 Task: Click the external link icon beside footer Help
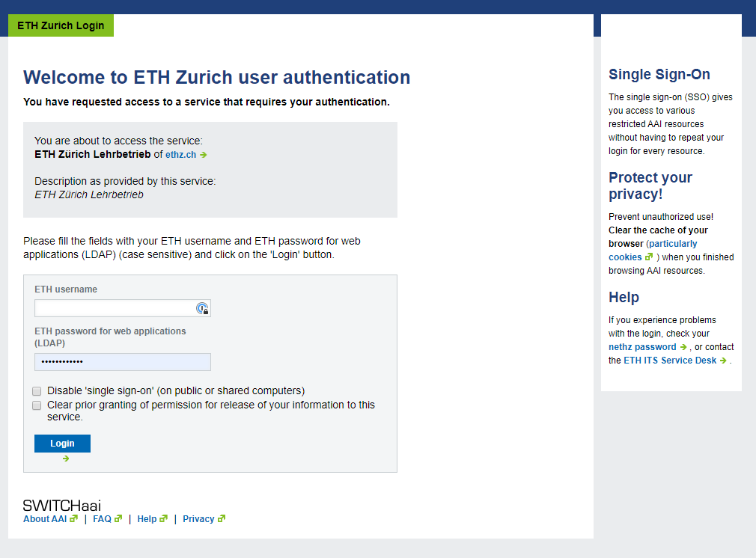pos(163,518)
